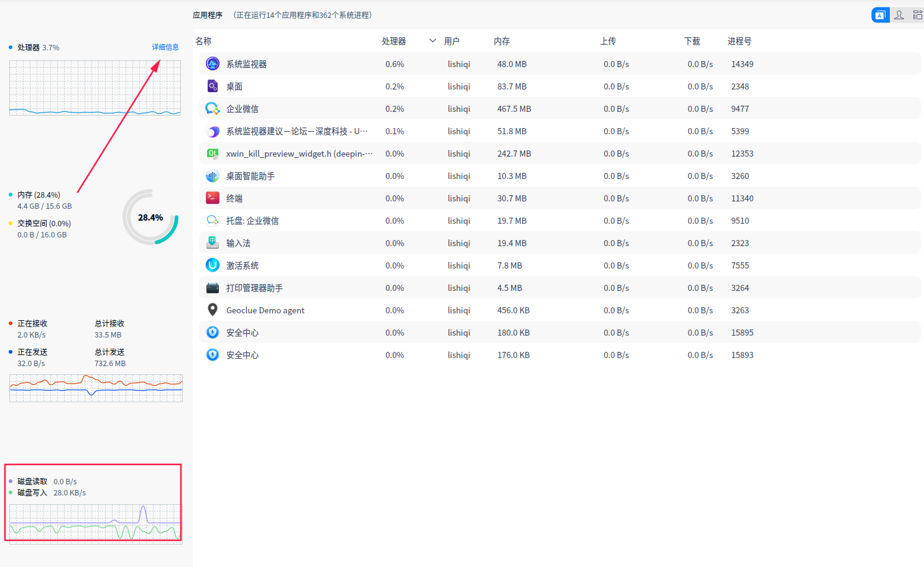Viewport: 924px width, 567px height.
Task: Click the 桌面 process icon
Action: pos(213,86)
